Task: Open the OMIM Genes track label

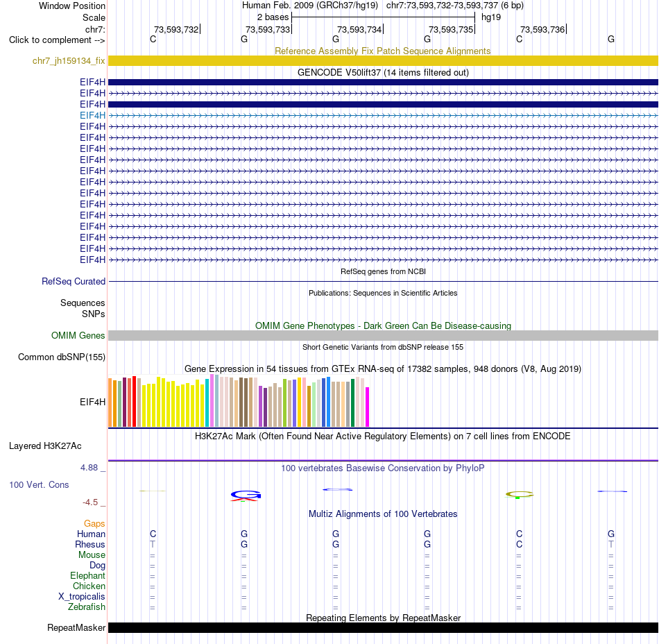Action: 78,335
